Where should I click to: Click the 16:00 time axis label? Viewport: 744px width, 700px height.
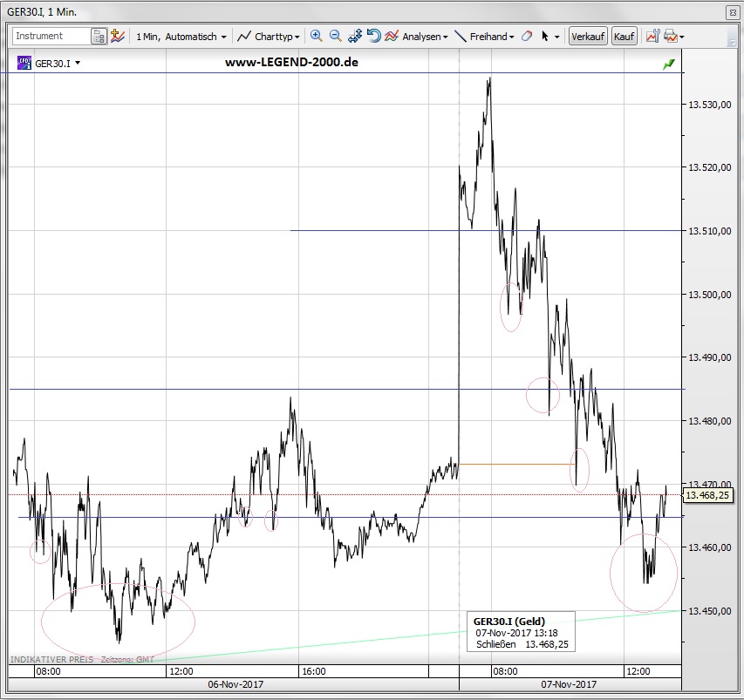[314, 671]
